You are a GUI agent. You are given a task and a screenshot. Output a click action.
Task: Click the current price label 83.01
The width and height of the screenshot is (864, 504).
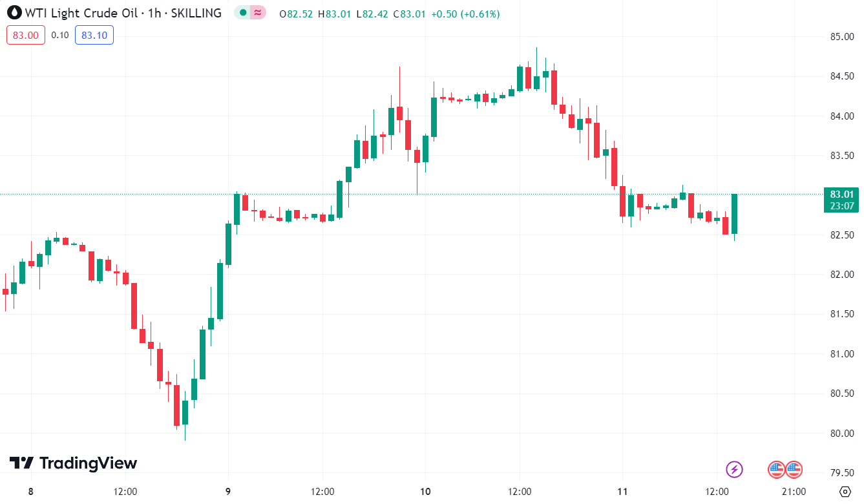point(842,194)
